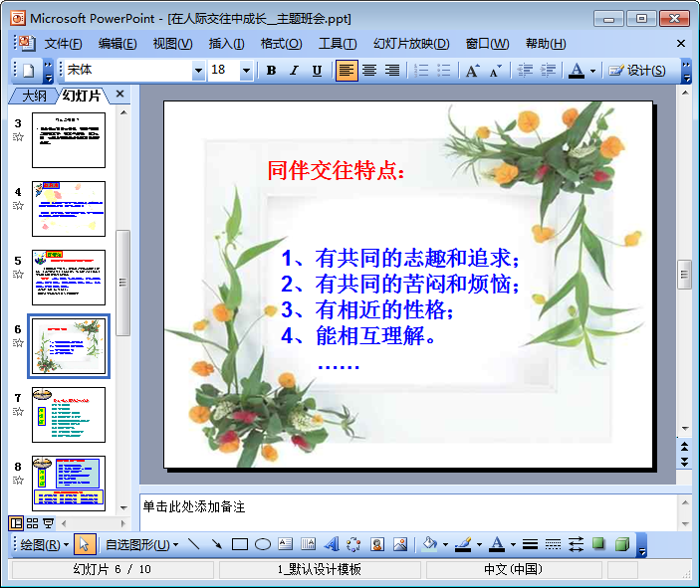
Task: Open the 工具(T) menu
Action: pyautogui.click(x=337, y=44)
